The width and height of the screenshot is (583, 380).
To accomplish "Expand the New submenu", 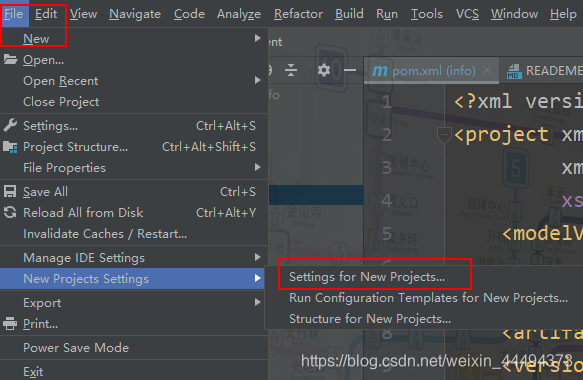I will coord(134,39).
